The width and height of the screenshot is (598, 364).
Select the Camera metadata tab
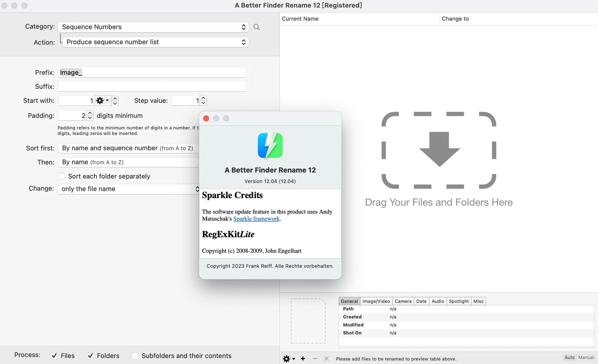pos(403,301)
